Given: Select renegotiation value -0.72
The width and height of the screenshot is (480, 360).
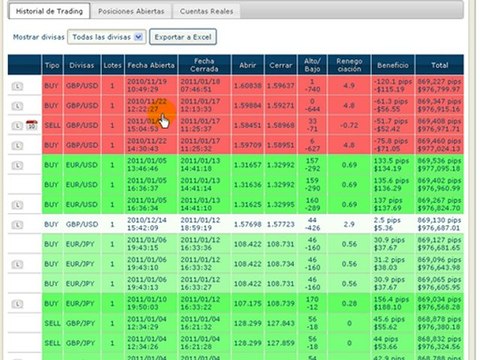Looking at the screenshot, I should pos(349,125).
